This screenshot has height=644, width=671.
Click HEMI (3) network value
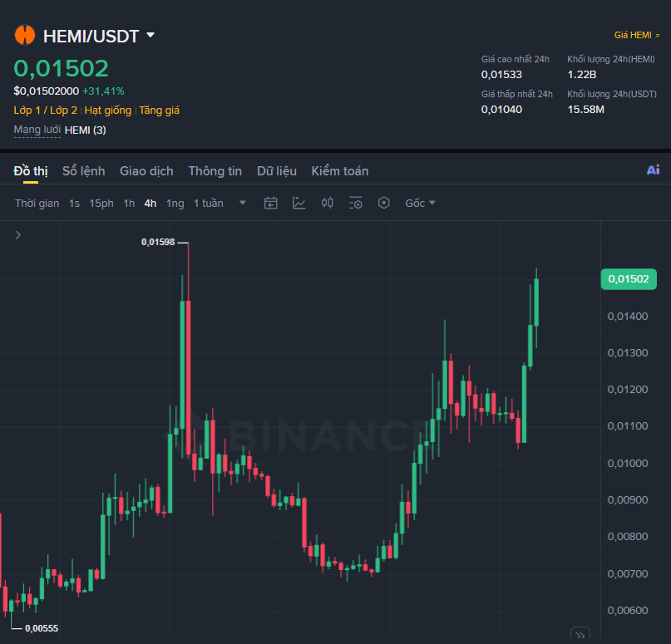(85, 130)
